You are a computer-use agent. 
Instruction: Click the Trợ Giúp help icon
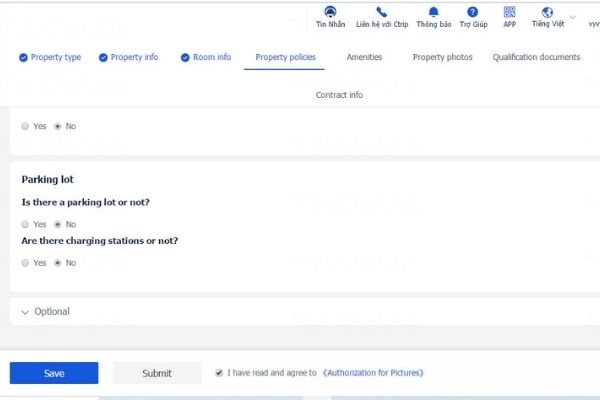[472, 12]
